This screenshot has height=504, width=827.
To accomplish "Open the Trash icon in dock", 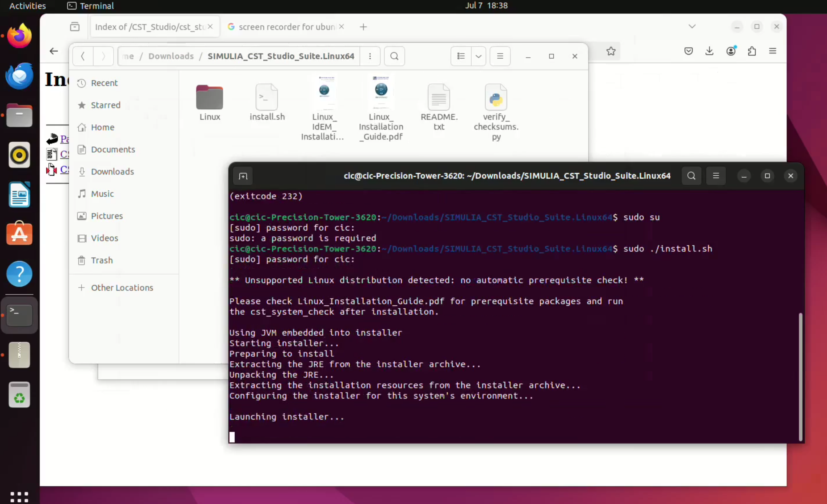I will [x=19, y=395].
